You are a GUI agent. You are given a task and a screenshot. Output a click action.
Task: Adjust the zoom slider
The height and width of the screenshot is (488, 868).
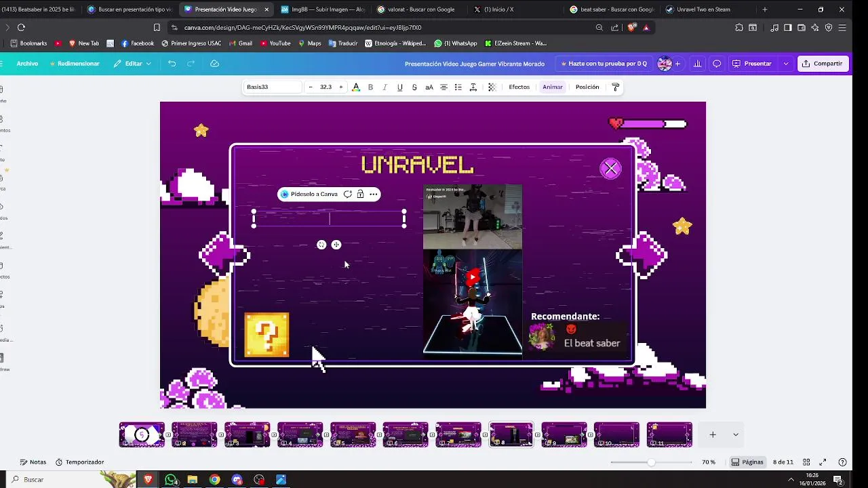651,462
